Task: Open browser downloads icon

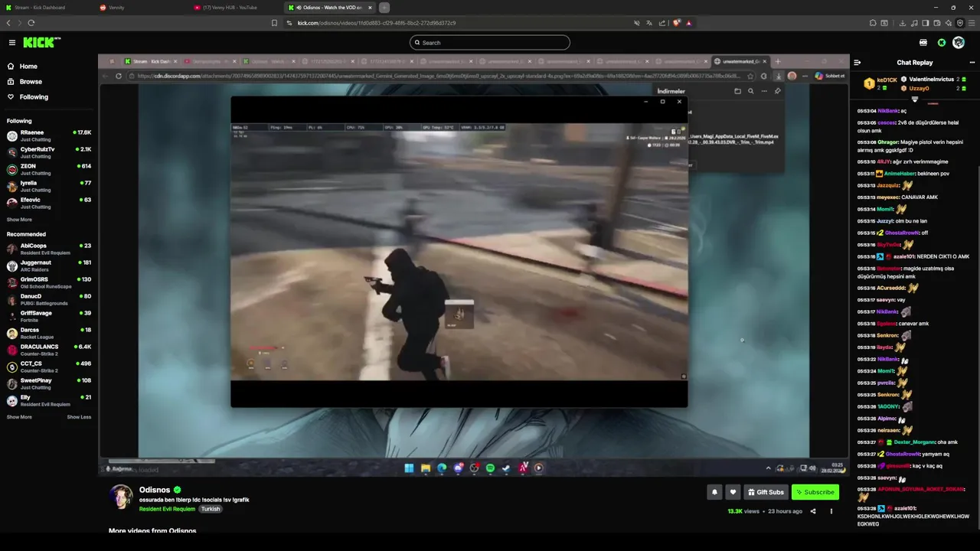Action: [903, 23]
